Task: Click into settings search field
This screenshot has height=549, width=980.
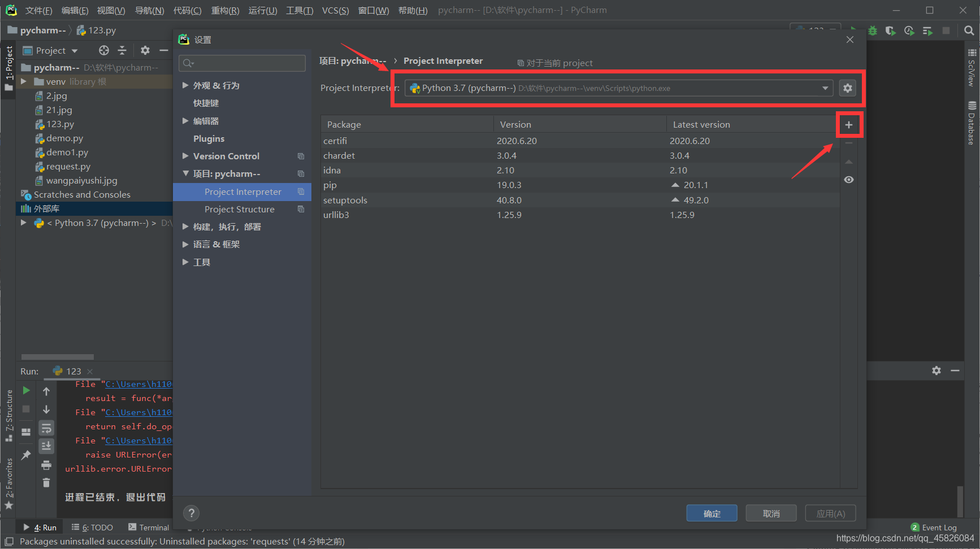Action: tap(242, 63)
